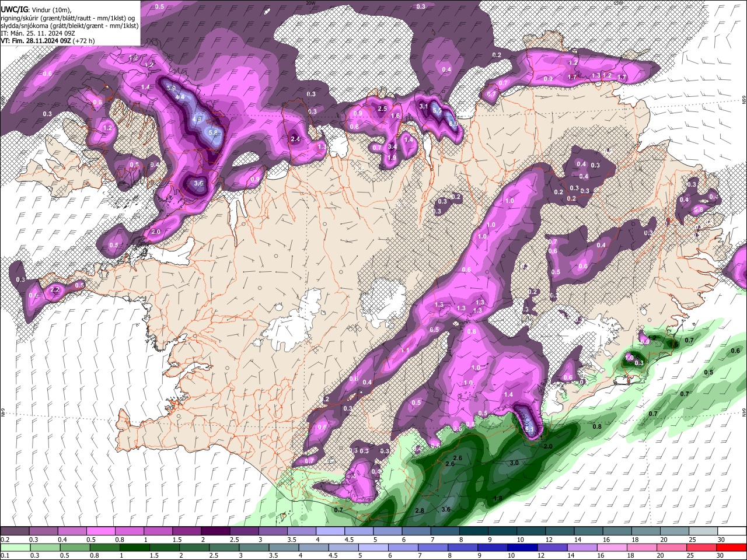The width and height of the screenshot is (747, 560).
Task: Click the '20W' longitude label at top
Action: (310, 3)
